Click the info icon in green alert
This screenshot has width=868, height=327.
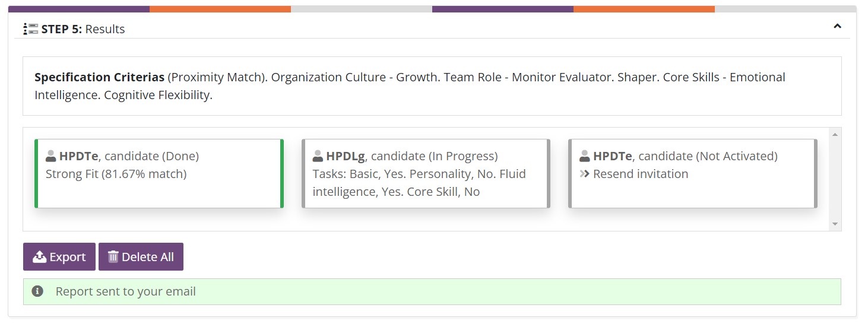tap(37, 291)
